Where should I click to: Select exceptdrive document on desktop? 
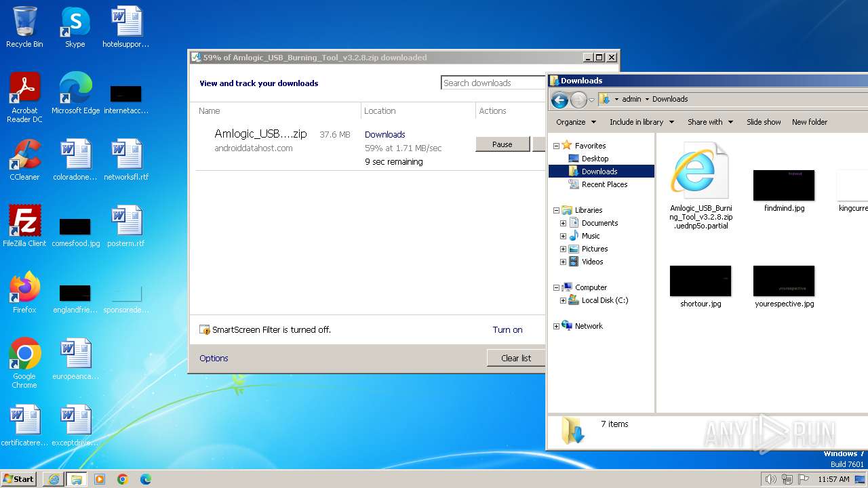(75, 426)
